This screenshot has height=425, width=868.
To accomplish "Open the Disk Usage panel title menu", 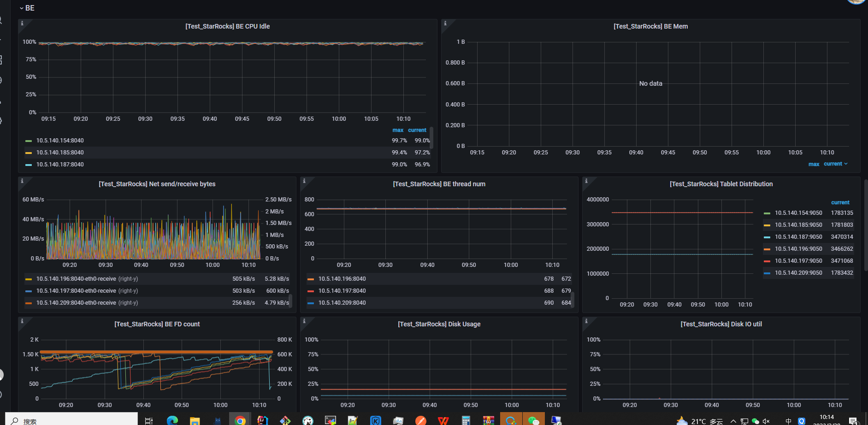I will pyautogui.click(x=439, y=324).
